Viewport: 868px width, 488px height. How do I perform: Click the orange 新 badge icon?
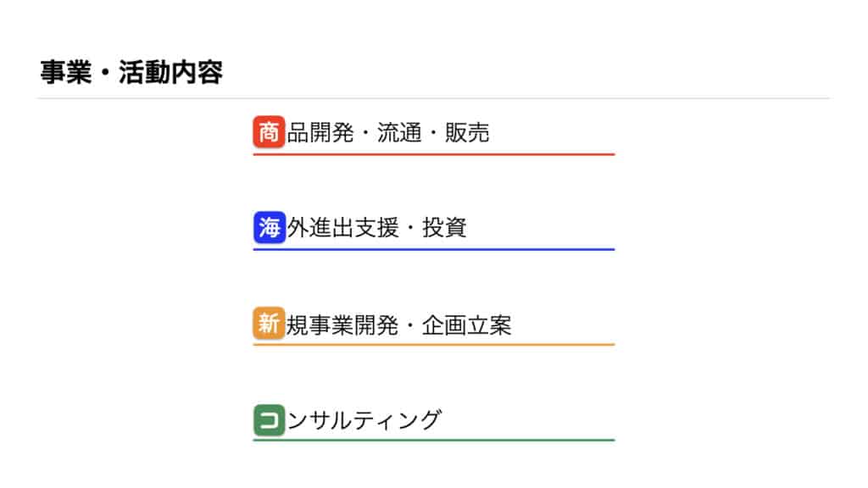pyautogui.click(x=269, y=323)
